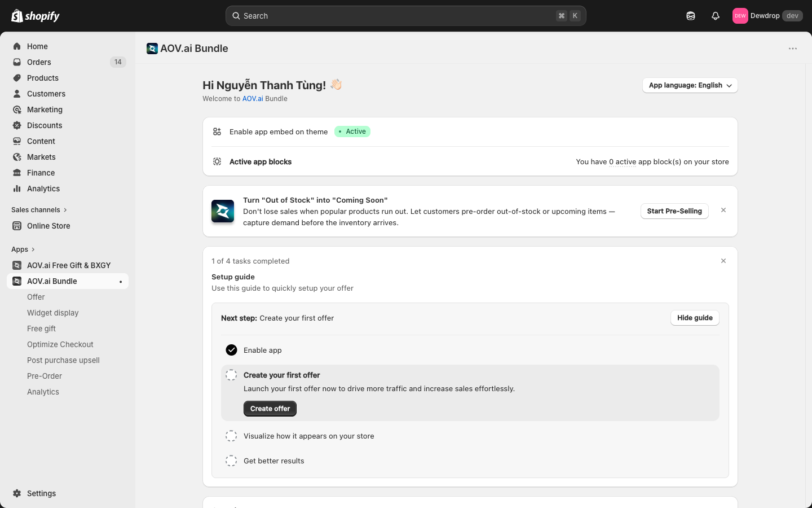Click the dev store badge
Image resolution: width=812 pixels, height=508 pixels.
792,16
